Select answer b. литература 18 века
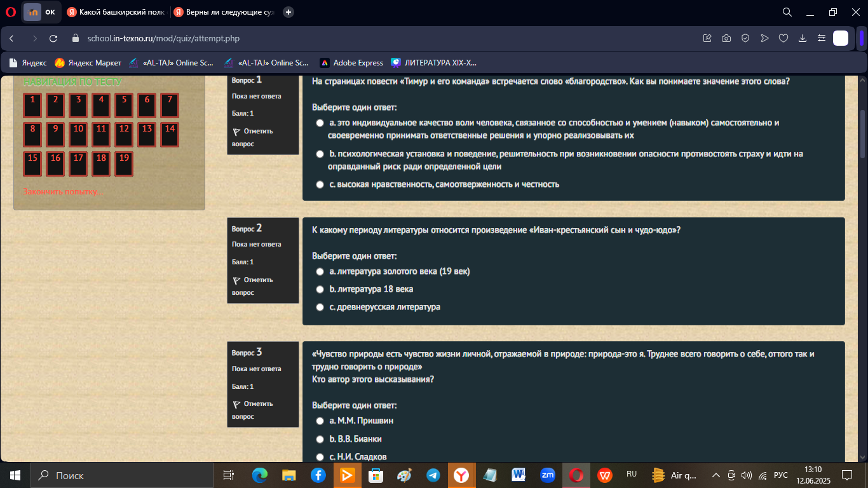Viewport: 868px width, 488px height. click(x=320, y=290)
